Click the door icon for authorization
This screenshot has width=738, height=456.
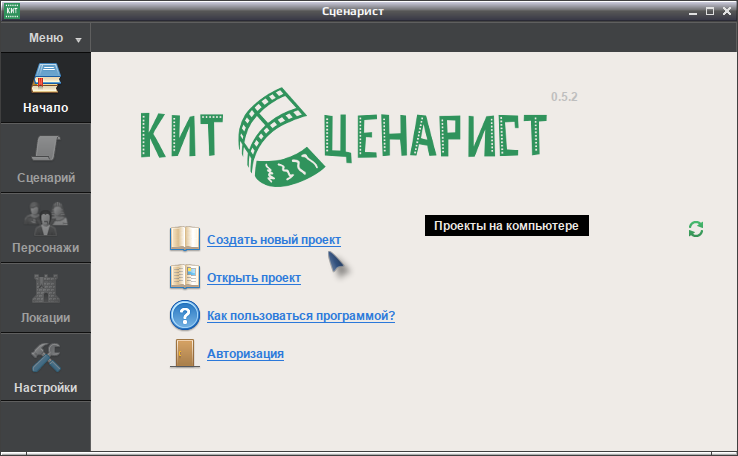tap(184, 353)
